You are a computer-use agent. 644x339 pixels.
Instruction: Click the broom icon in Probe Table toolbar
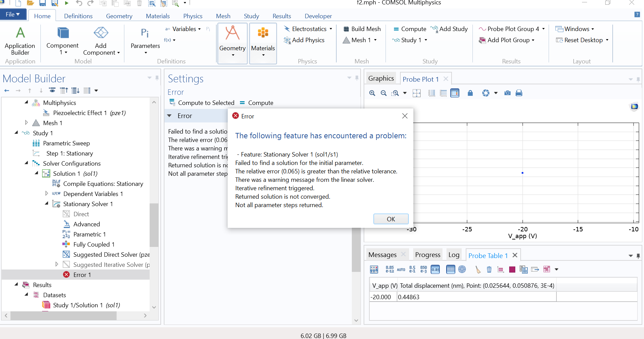(478, 269)
